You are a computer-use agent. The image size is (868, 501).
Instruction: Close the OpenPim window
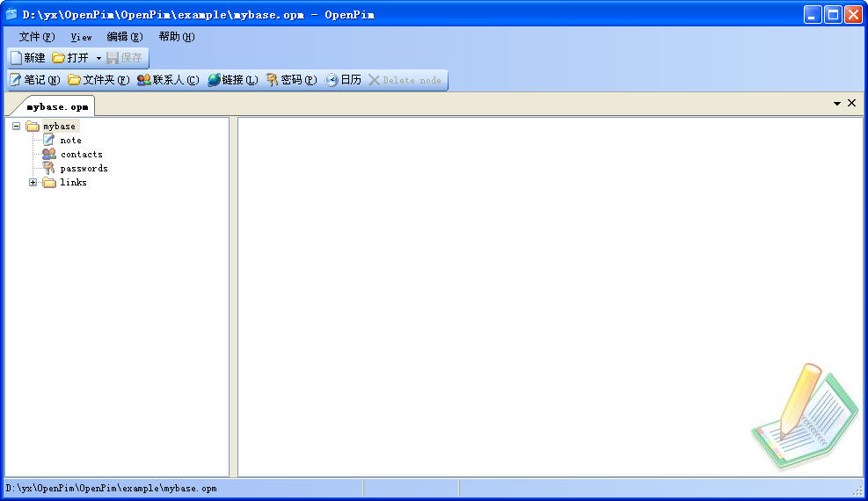pyautogui.click(x=853, y=15)
